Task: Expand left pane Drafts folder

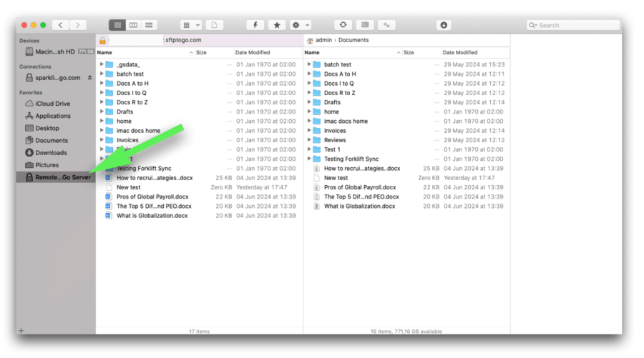Action: click(x=102, y=111)
